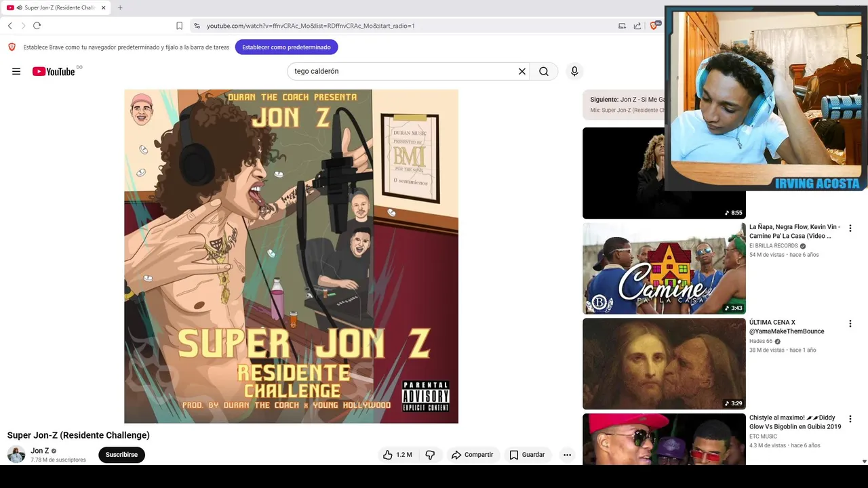Click the 38 M de vistas text
The width and height of the screenshot is (868, 488).
coord(767,350)
